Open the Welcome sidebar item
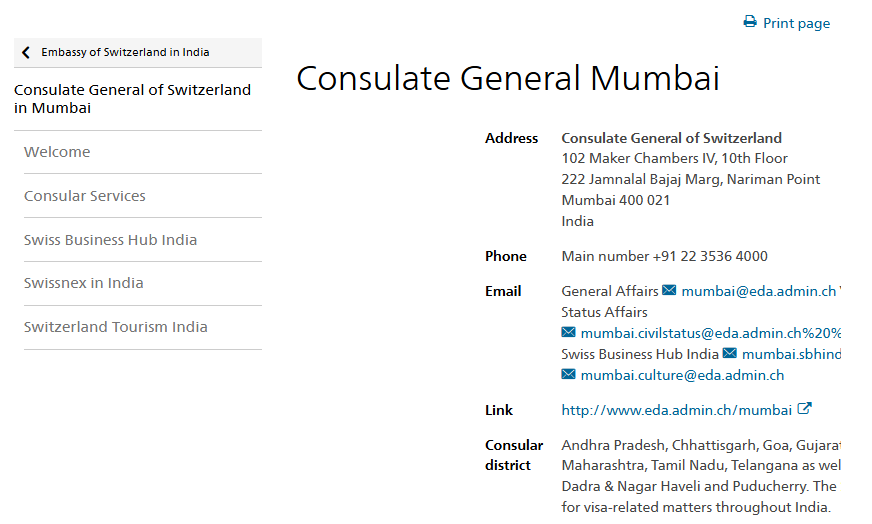872x524 pixels. (57, 152)
